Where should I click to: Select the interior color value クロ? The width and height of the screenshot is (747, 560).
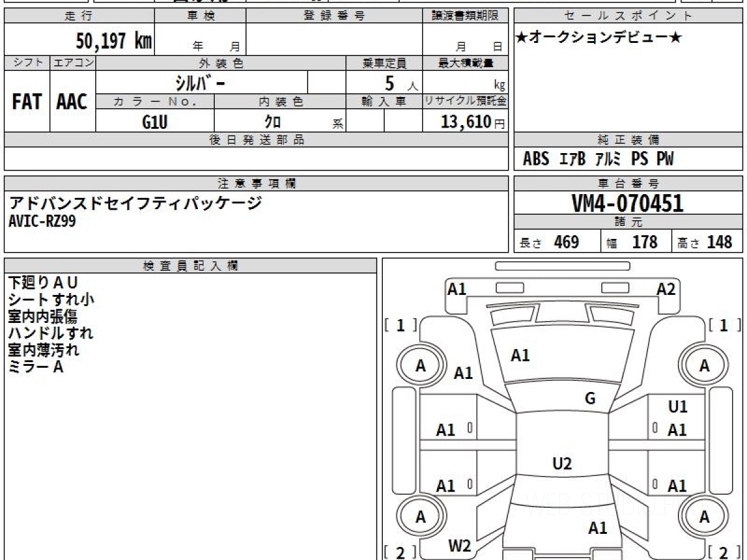[273, 122]
